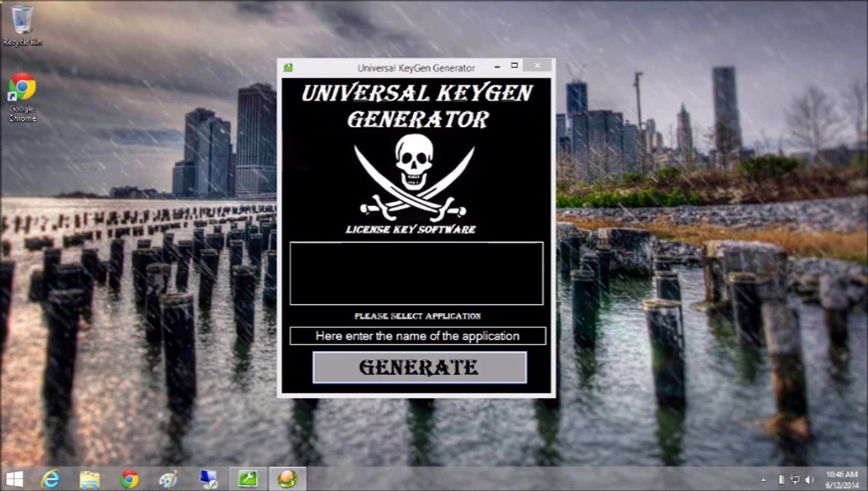This screenshot has height=491, width=868.
Task: Open the Paint icon on the taskbar
Action: (x=168, y=479)
